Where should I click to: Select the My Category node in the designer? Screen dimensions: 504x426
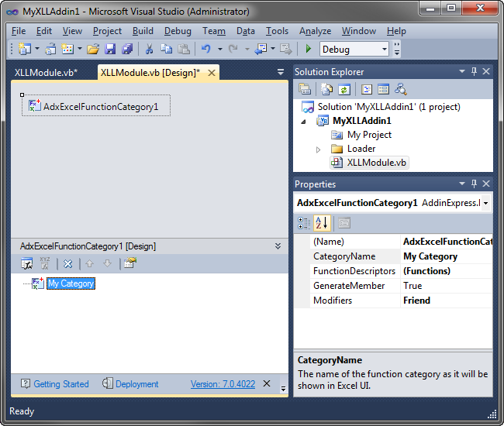point(71,283)
